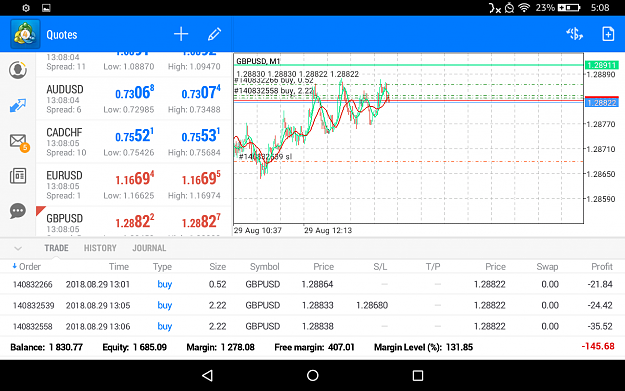Tap the #140832539 sl line label on the chart
Viewport: 625px width, 391px height.
pos(265,157)
